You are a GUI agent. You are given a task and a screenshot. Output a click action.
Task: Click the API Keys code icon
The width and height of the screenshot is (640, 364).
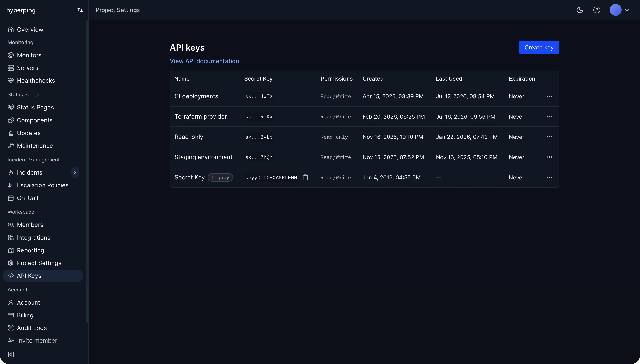[x=11, y=276]
